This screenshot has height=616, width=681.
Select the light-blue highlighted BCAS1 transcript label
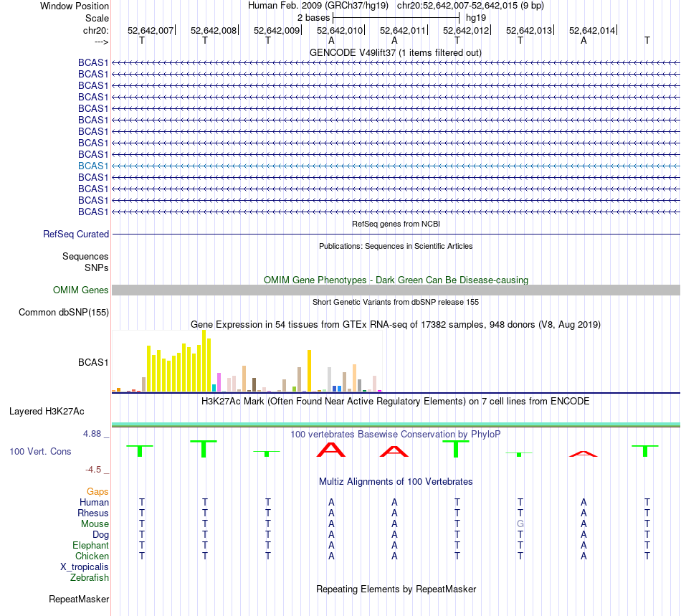pos(93,166)
